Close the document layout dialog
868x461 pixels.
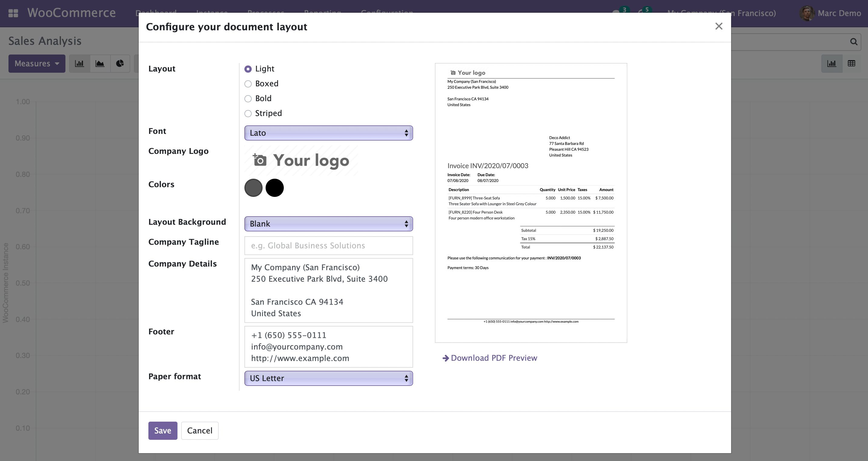point(718,26)
